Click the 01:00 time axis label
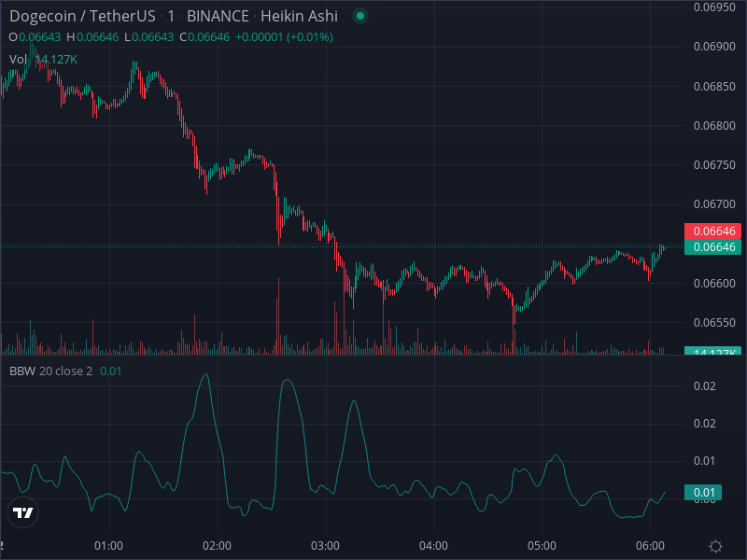Image resolution: width=747 pixels, height=560 pixels. (108, 546)
